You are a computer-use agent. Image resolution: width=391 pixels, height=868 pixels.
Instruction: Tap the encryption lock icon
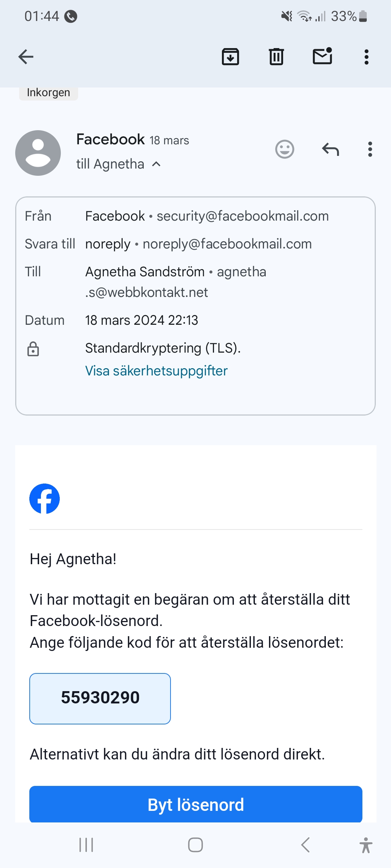[x=33, y=349]
